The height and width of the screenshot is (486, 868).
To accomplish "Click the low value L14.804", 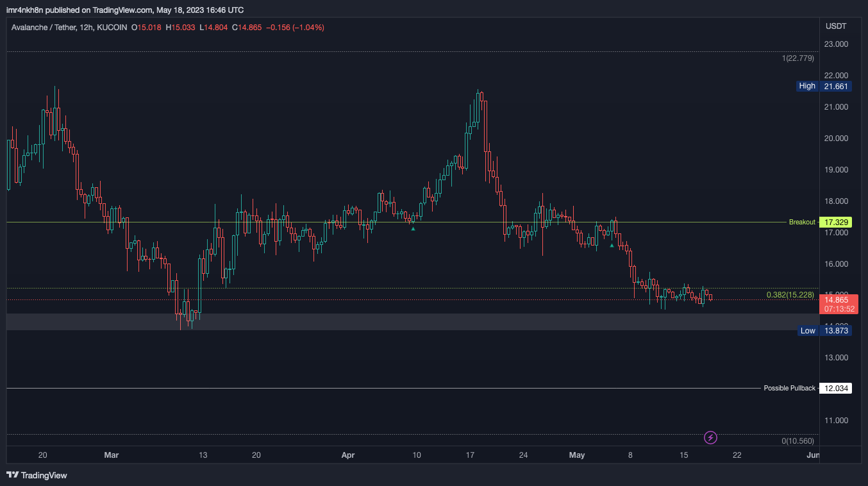I will [x=213, y=28].
